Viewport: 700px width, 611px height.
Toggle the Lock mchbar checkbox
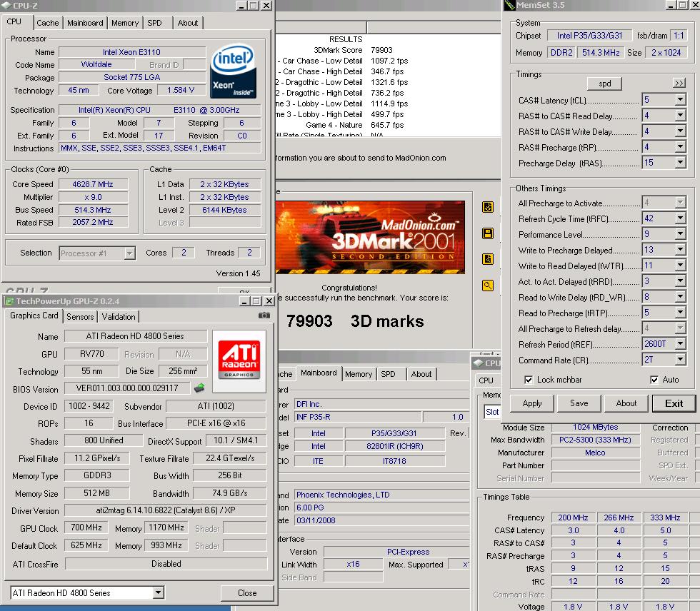click(x=529, y=380)
